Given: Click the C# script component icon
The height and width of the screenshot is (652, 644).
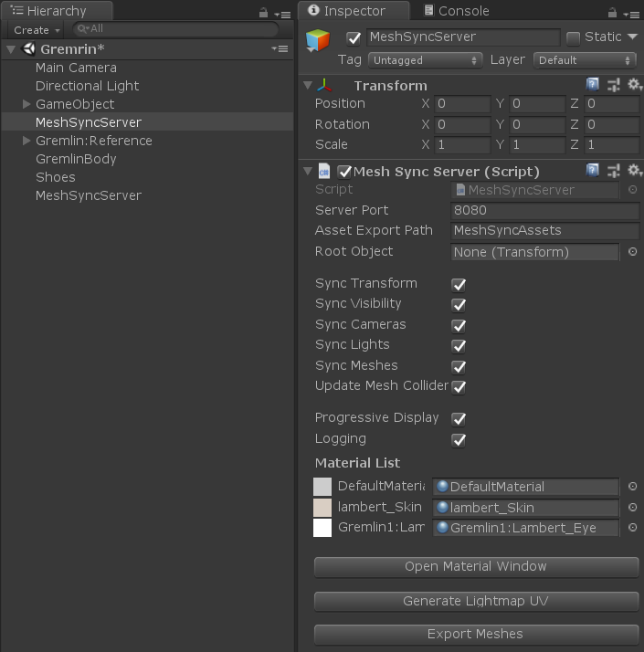Looking at the screenshot, I should click(324, 171).
